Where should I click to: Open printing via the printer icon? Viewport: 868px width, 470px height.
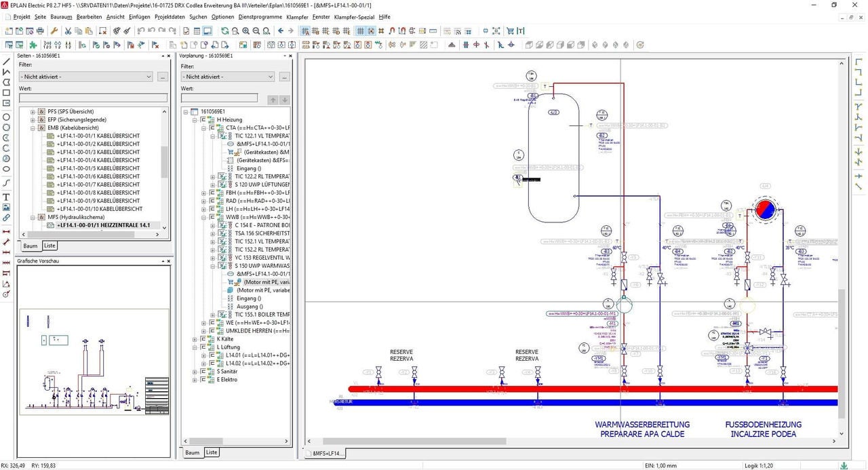point(41,31)
